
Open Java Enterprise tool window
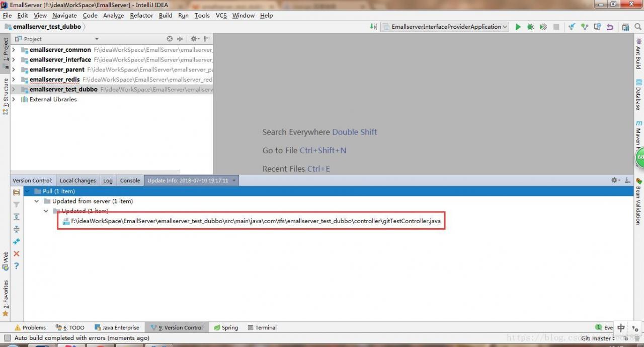(x=116, y=327)
